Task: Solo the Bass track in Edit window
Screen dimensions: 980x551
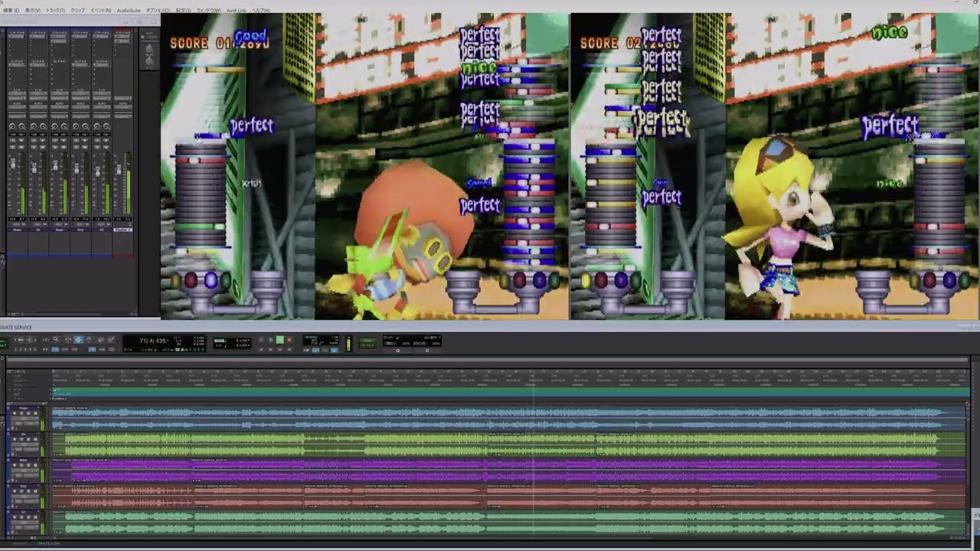Action: click(27, 465)
